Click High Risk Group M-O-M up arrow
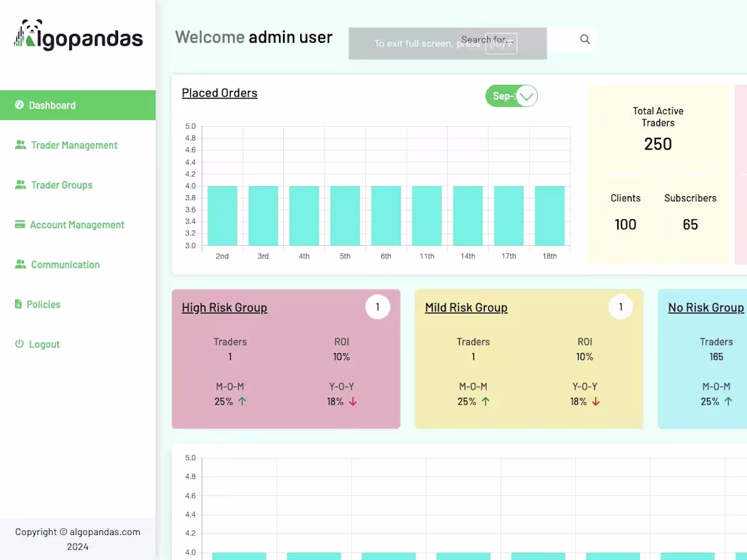This screenshot has height=560, width=747. click(242, 401)
